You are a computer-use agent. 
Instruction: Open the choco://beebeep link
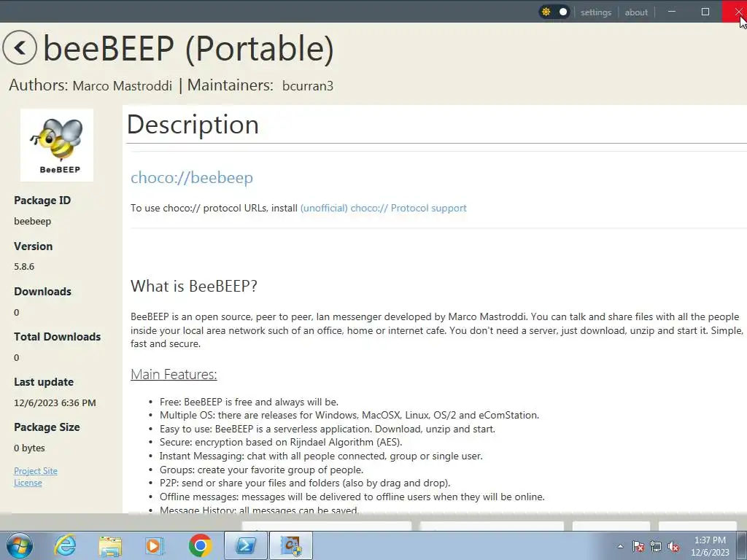point(192,178)
